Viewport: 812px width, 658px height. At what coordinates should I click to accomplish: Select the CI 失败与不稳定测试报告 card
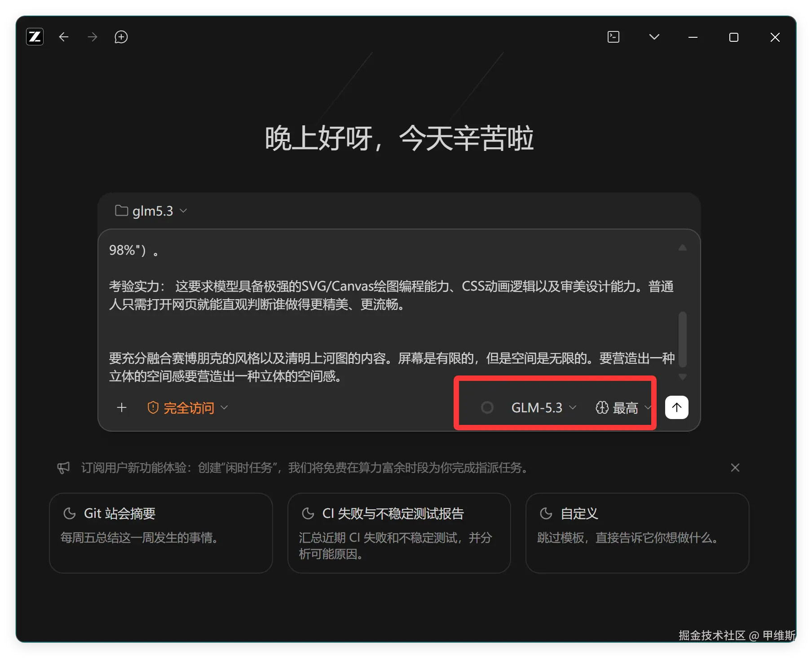399,533
